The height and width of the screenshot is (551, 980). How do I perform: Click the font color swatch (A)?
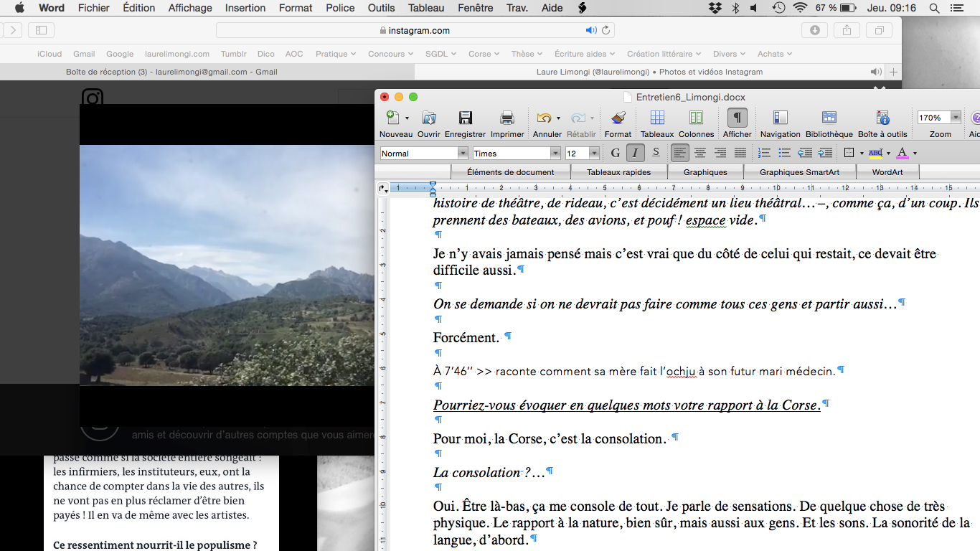coord(902,153)
